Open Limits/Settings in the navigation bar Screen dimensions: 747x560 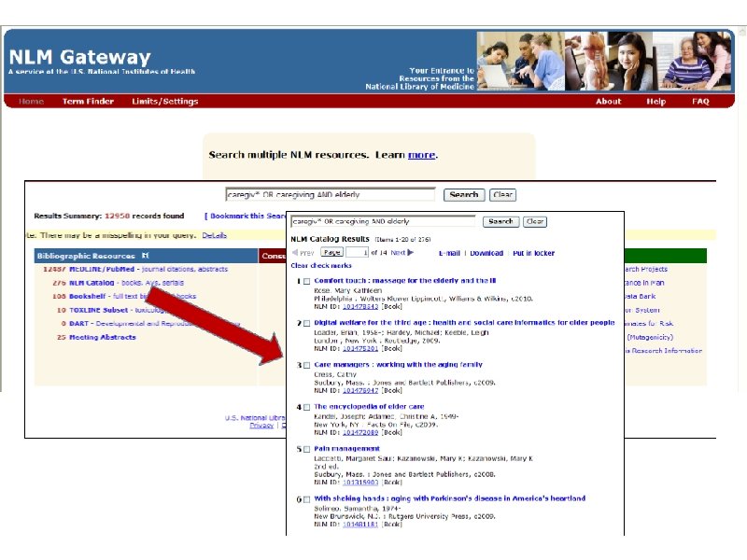coord(165,102)
